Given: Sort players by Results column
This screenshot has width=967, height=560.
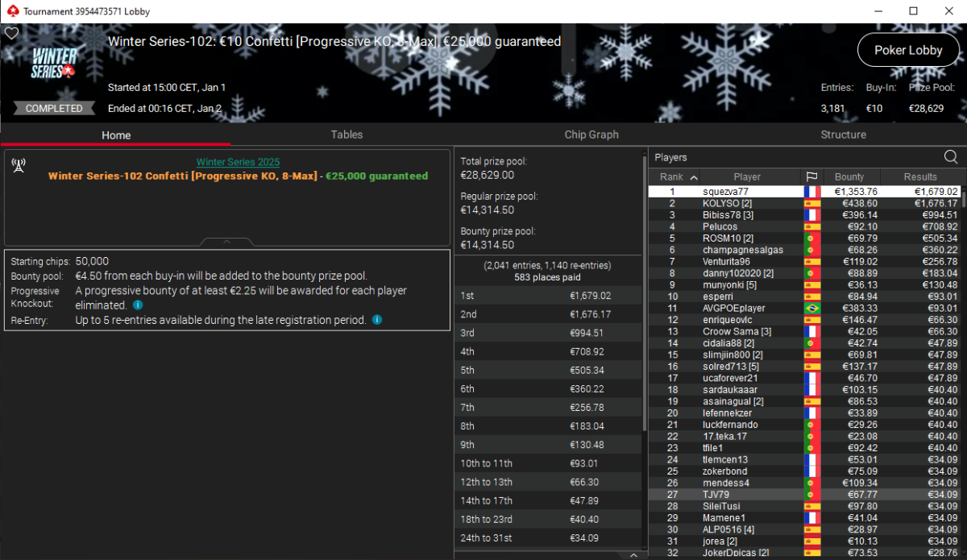Looking at the screenshot, I should point(920,177).
